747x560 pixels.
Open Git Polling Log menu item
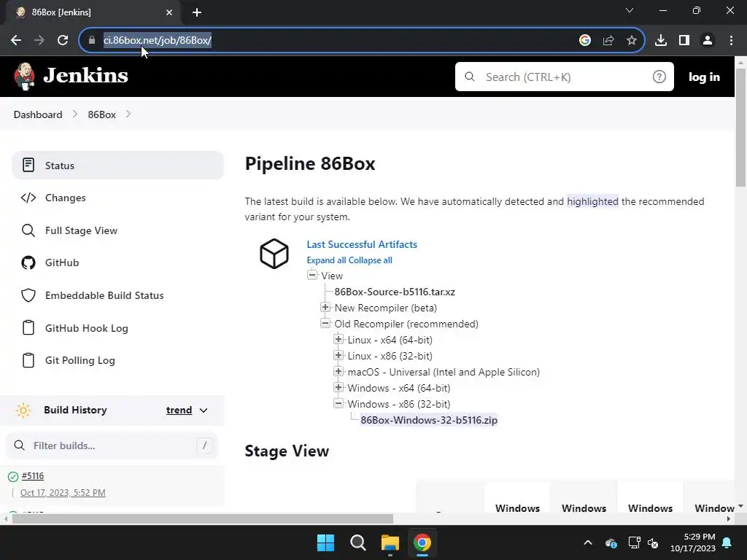117,360
